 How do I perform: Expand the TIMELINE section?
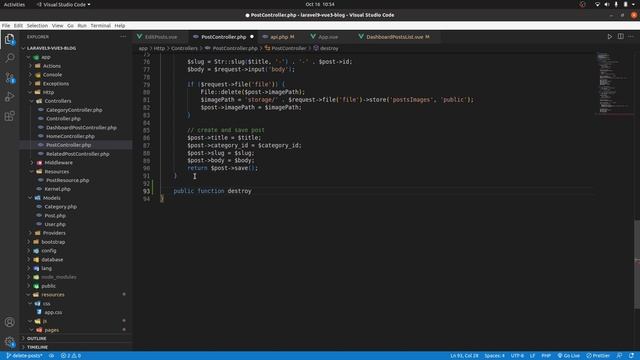click(x=37, y=347)
